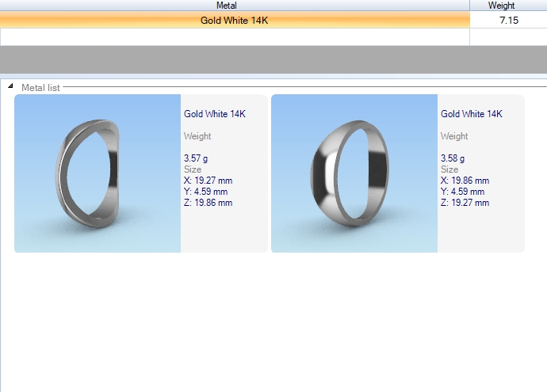
Task: Select the left ring preview thumbnail
Action: coord(98,173)
